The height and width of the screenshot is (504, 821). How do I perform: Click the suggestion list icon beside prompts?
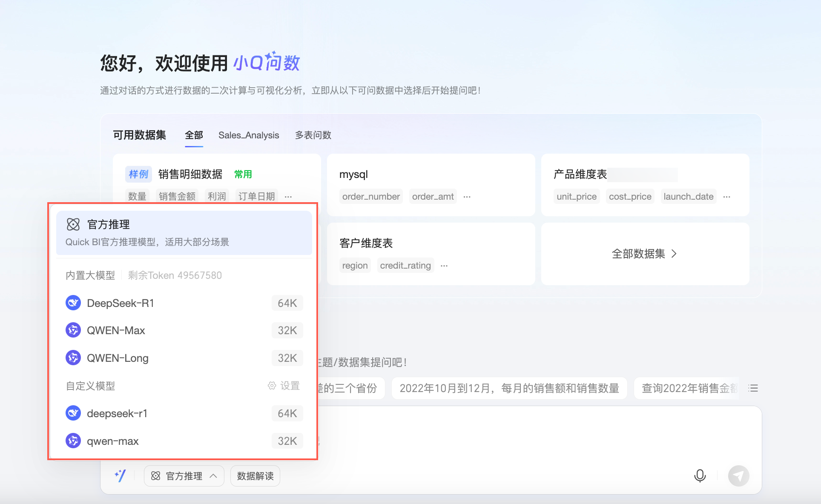753,388
